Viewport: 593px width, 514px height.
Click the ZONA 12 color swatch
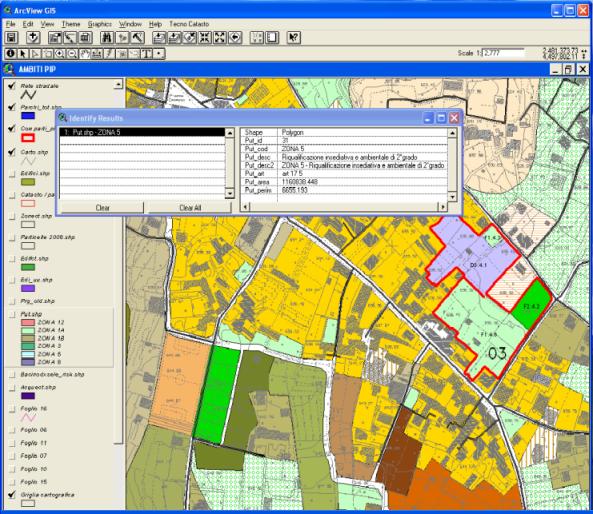(28, 323)
